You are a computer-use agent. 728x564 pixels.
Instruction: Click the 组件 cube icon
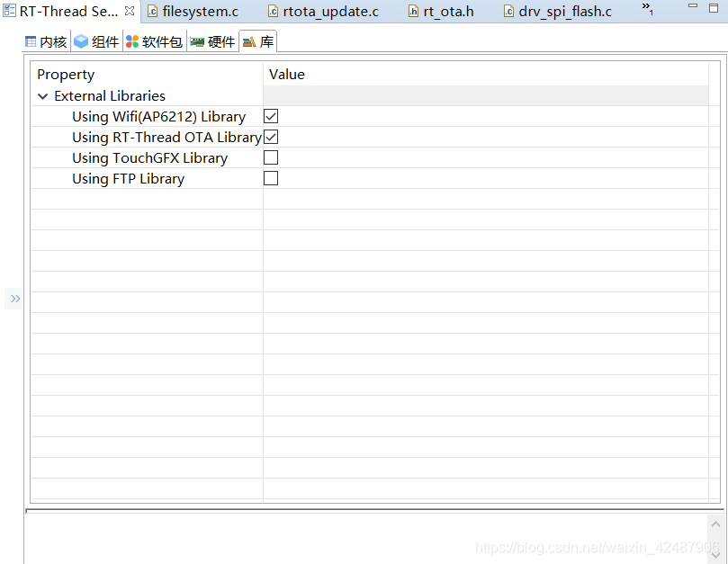click(x=81, y=41)
